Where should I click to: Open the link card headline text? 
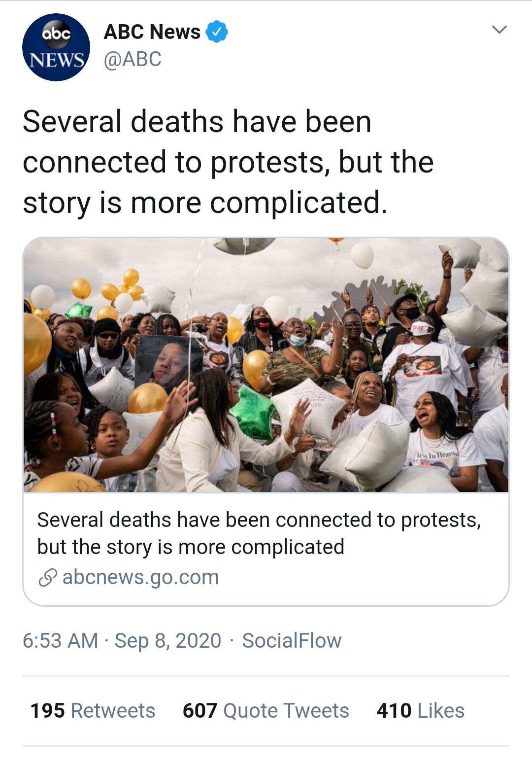(x=259, y=533)
